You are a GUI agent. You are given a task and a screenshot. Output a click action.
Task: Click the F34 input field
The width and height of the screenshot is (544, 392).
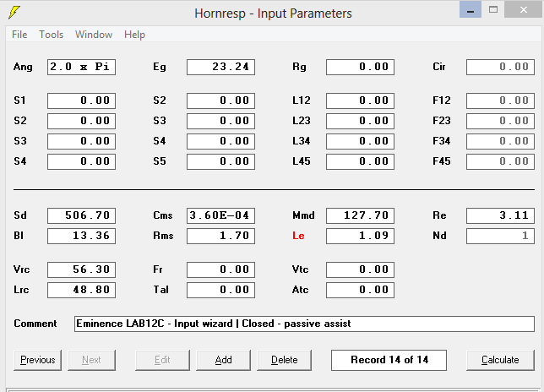tap(500, 141)
